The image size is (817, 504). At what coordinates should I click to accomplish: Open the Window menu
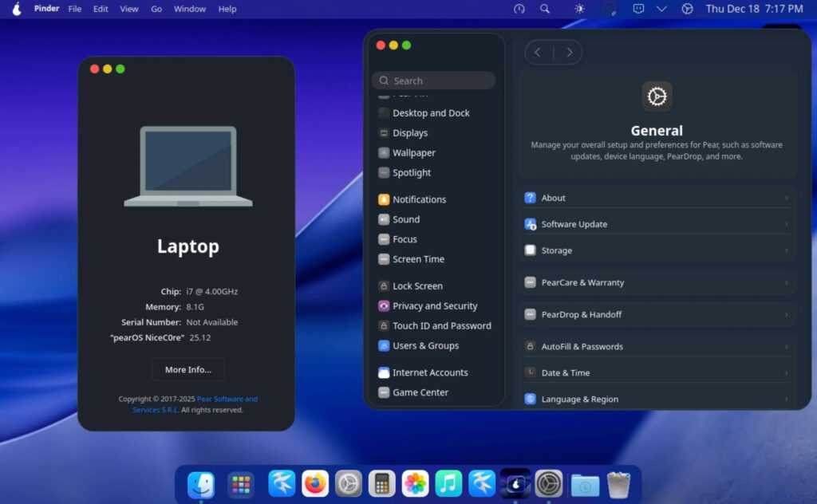pyautogui.click(x=190, y=9)
